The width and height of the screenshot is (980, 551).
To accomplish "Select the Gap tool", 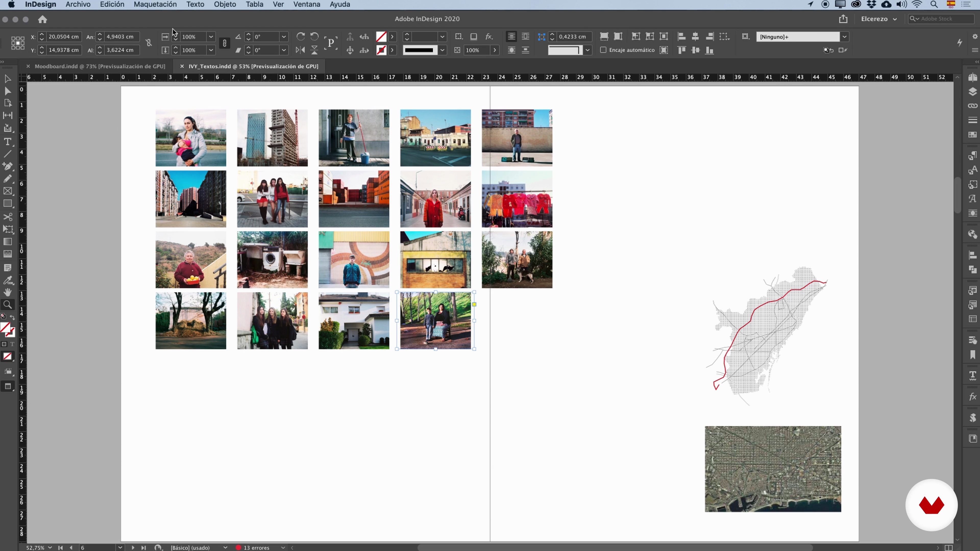I will coord(7,115).
